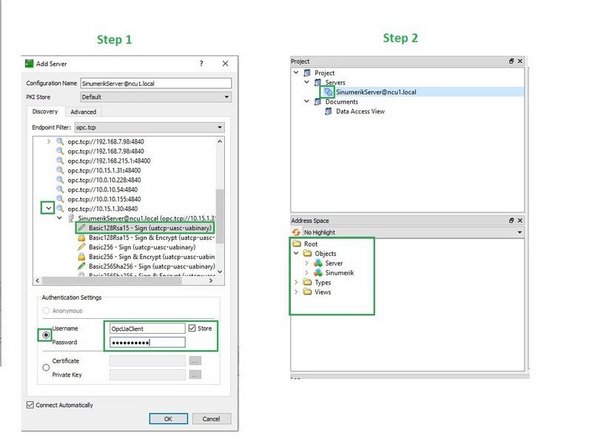Open the PKI Store dropdown

coord(227,97)
